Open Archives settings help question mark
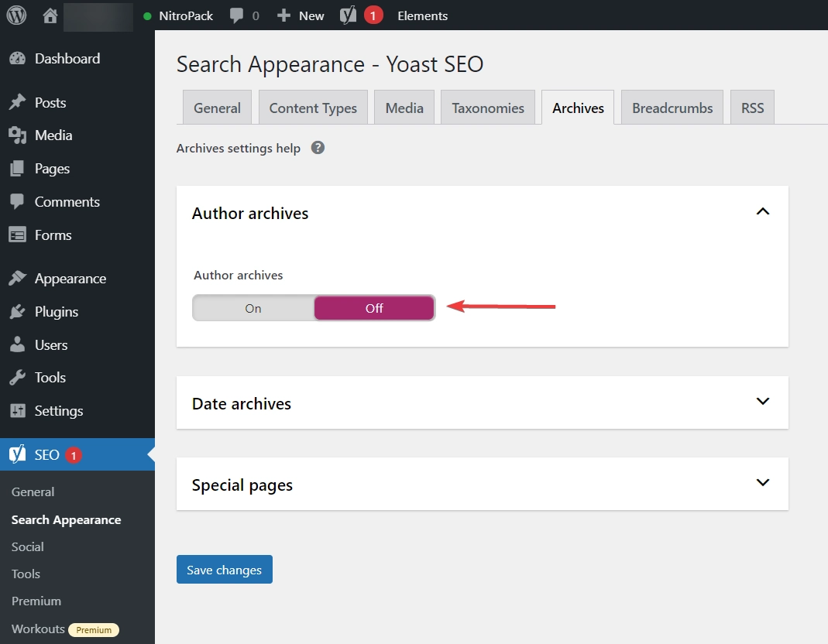Viewport: 828px width, 644px height. point(318,148)
